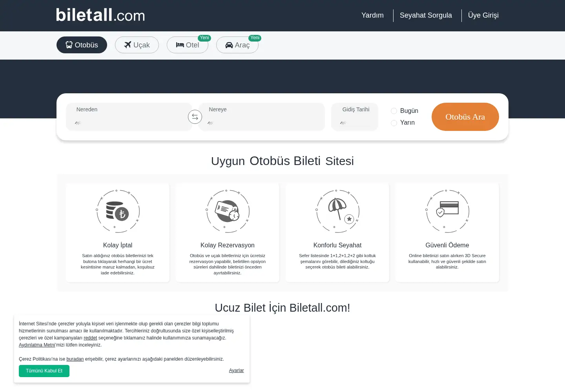Click the airplane icon in Uçak tab

point(128,45)
